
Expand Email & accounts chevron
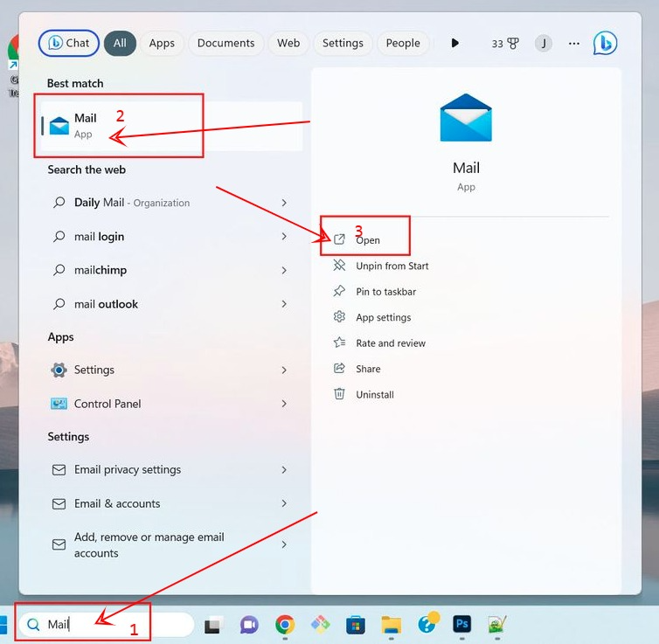point(284,503)
